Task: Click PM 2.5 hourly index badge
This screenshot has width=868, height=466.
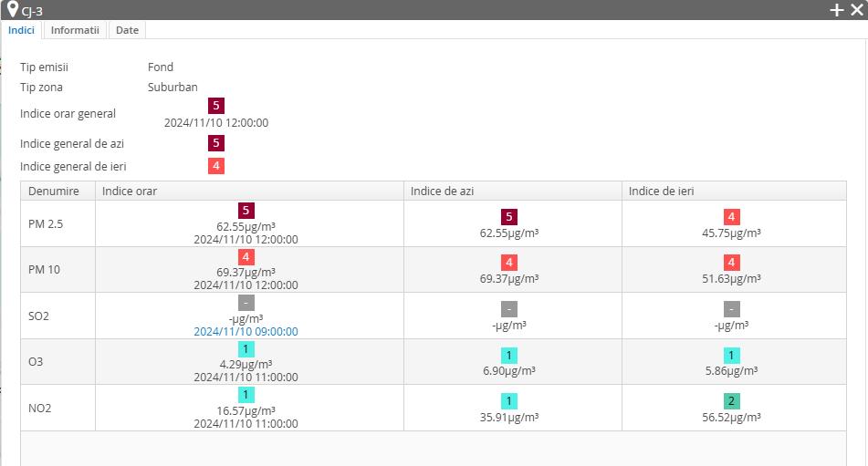Action: point(246,211)
